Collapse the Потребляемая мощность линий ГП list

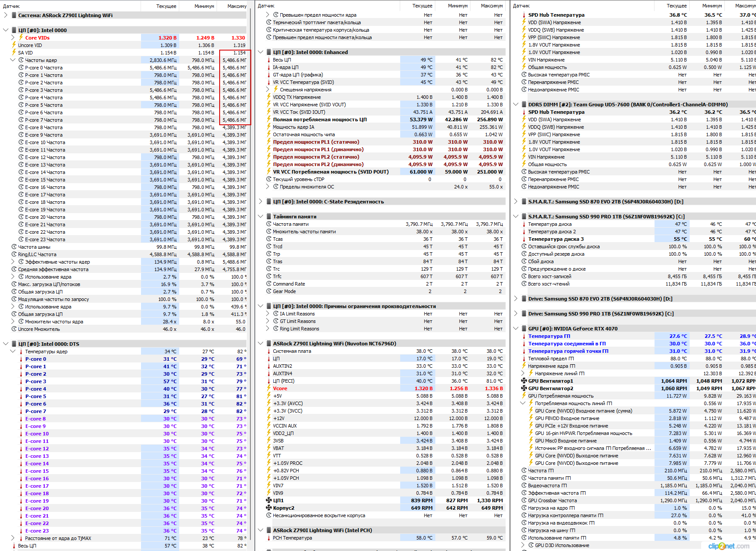523,403
